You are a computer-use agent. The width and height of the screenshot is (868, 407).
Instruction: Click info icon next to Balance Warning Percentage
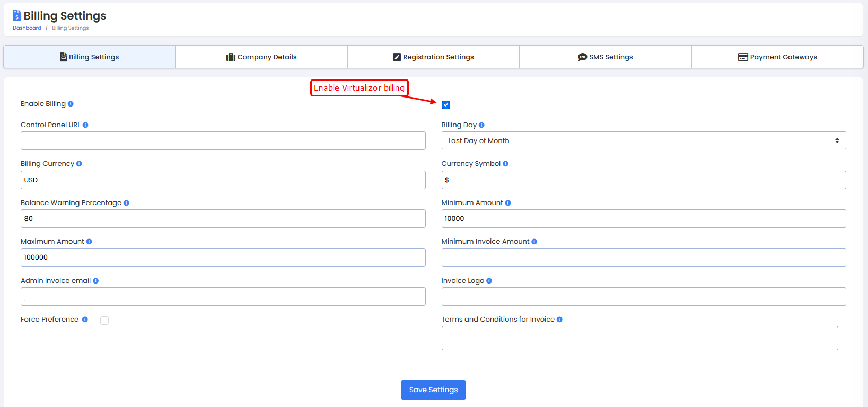[x=126, y=203]
